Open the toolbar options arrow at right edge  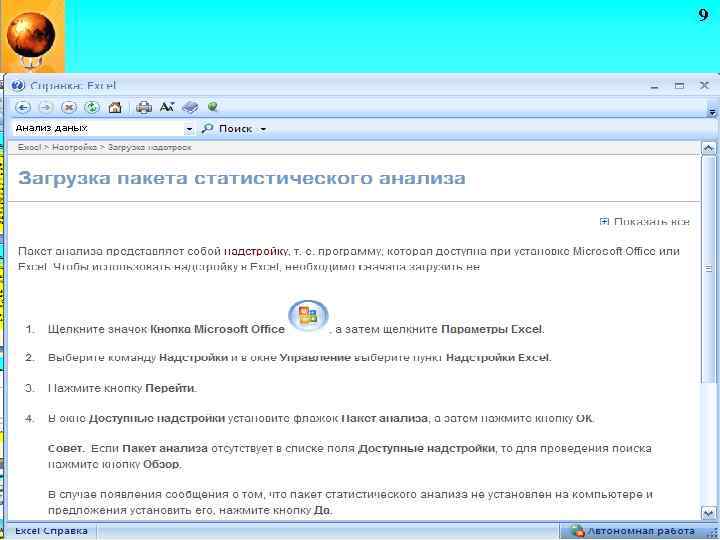pos(712,112)
